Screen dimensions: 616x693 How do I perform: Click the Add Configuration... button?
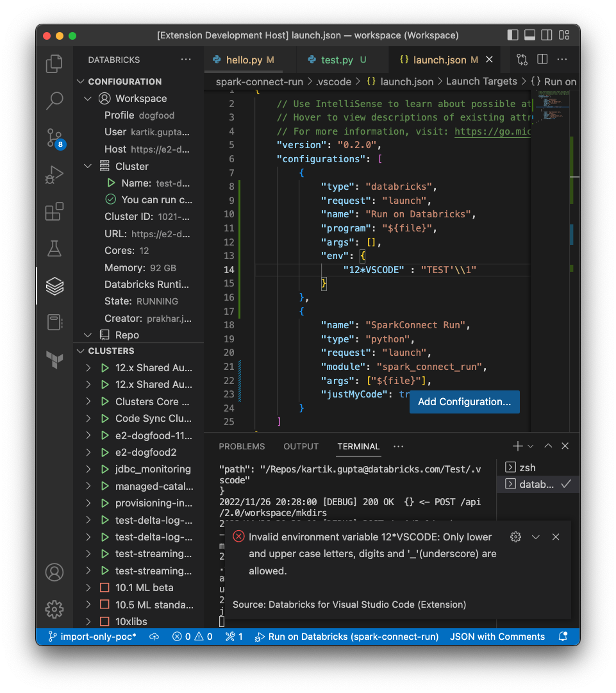click(x=465, y=402)
